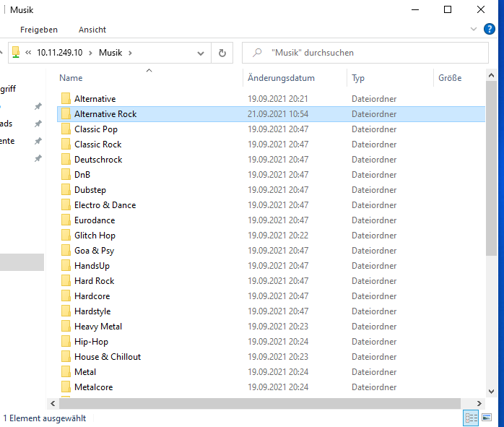Click the DnB folder icon

[66, 175]
